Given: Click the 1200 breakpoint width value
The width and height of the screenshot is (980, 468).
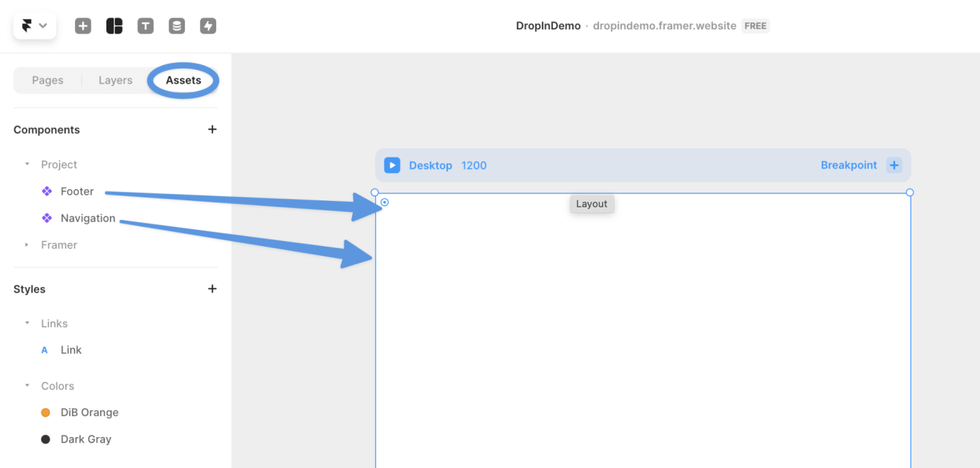Looking at the screenshot, I should (474, 165).
